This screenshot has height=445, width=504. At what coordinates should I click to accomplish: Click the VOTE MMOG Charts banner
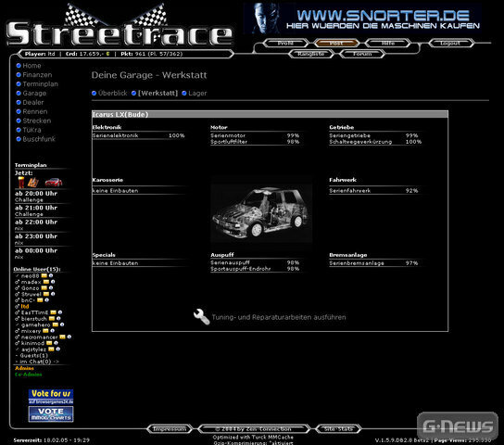pyautogui.click(x=51, y=414)
